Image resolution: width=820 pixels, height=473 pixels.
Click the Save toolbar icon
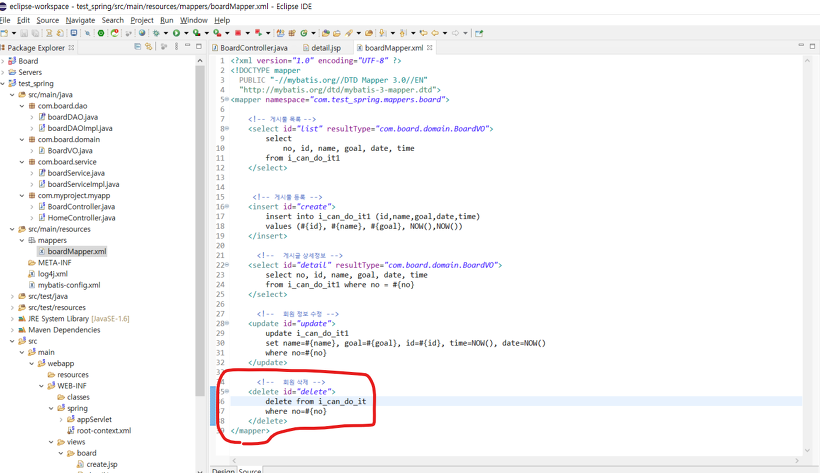tap(24, 33)
